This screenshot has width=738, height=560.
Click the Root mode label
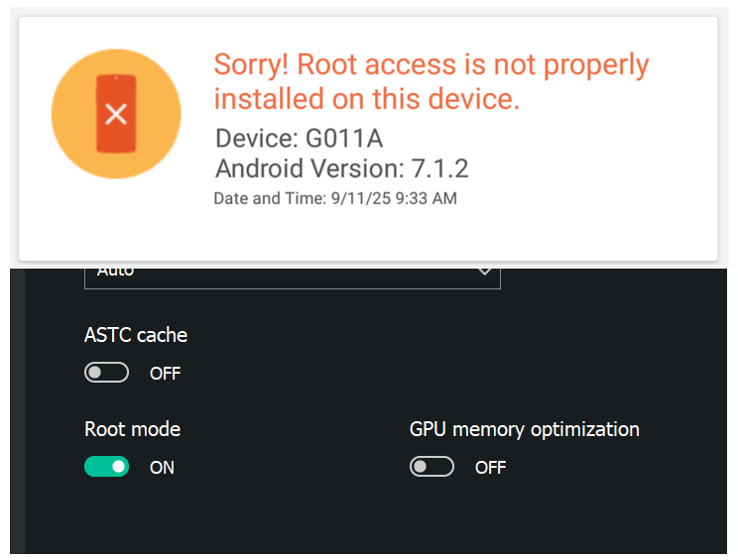(x=132, y=429)
